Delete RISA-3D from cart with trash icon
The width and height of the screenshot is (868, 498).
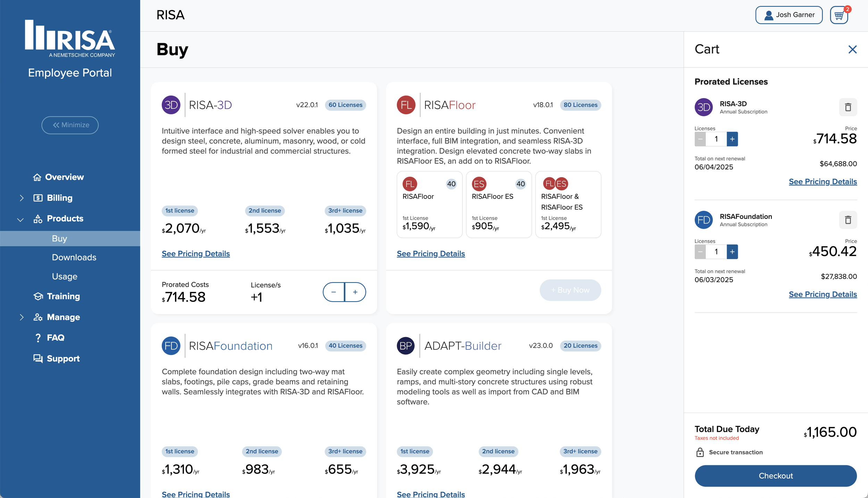[848, 107]
